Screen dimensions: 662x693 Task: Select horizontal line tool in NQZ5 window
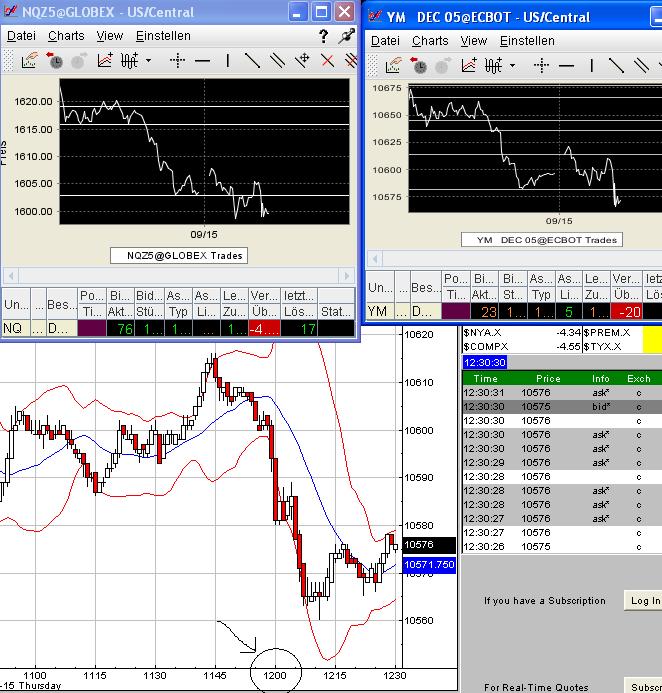tap(202, 61)
